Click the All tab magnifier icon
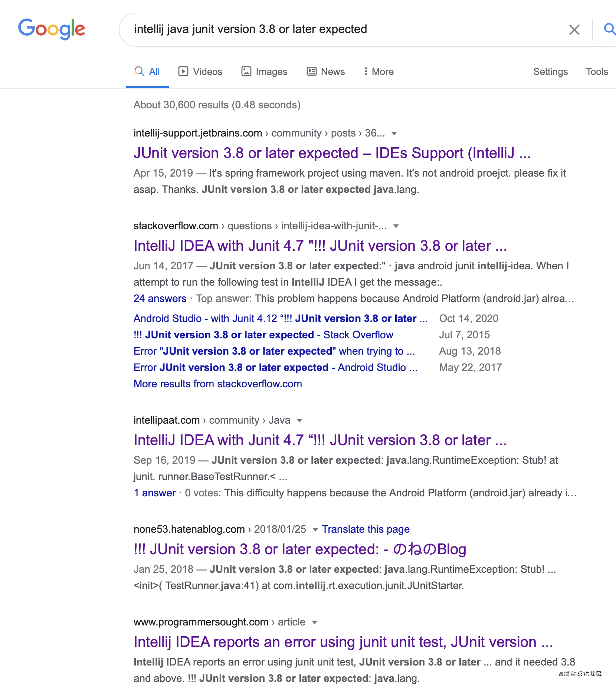This screenshot has width=616, height=690. (139, 71)
